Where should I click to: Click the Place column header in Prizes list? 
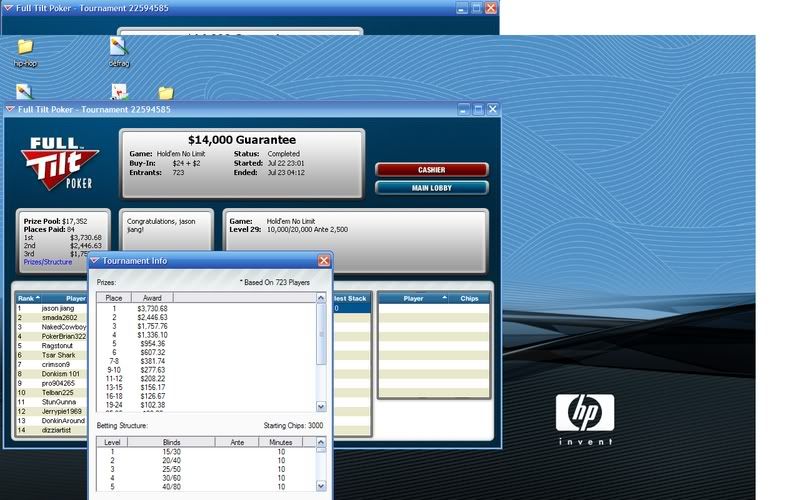coord(114,298)
